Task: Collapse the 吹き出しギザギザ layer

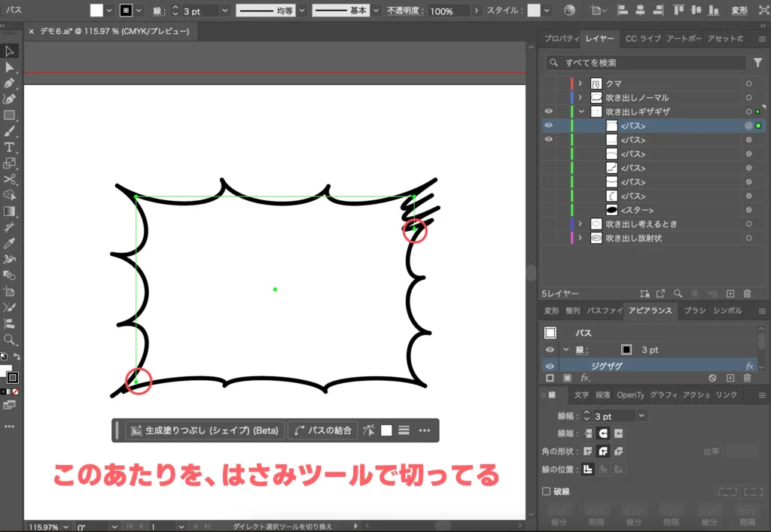Action: click(581, 111)
